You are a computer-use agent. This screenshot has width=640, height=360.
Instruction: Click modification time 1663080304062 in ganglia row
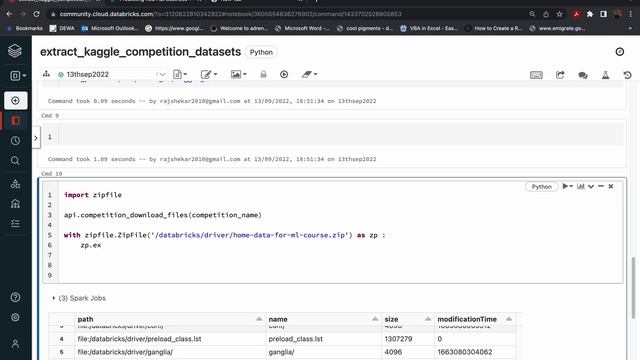[x=464, y=352]
